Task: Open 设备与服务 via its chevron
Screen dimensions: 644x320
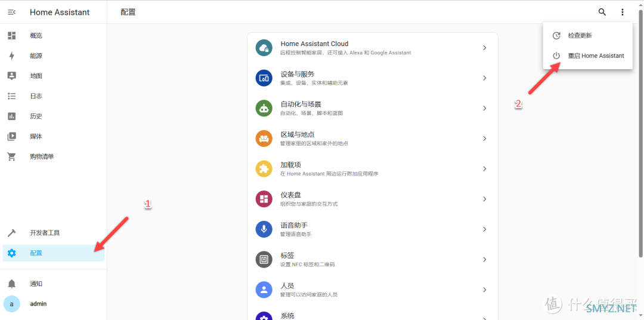Action: point(485,78)
